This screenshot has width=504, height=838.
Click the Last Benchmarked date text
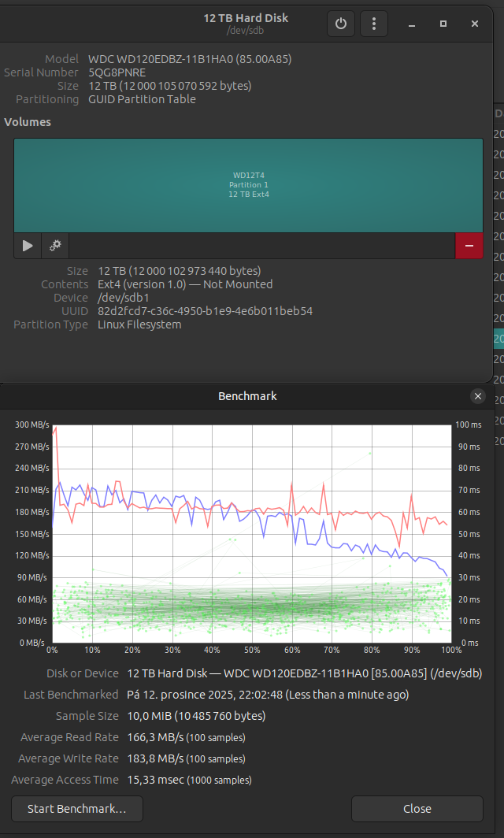coord(268,695)
